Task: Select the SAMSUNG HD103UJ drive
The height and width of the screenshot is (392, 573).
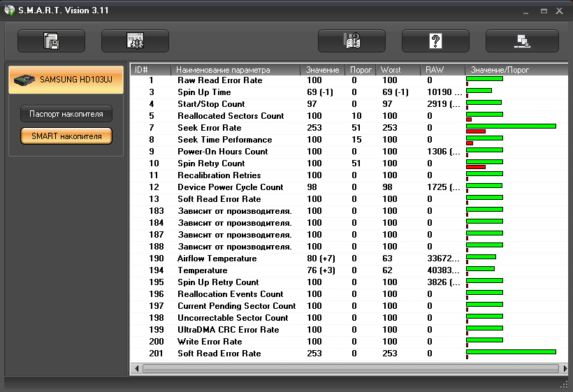Action: [66, 80]
